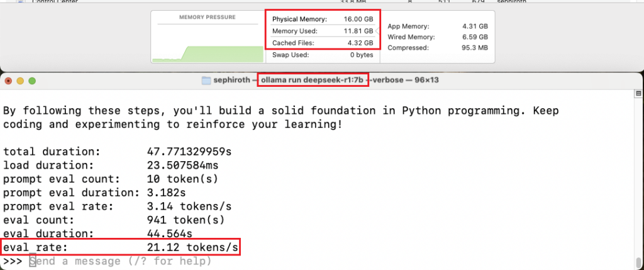This screenshot has height=270, width=644.
Task: Click the prompt eval count 10 token(s) line
Action: (111, 179)
